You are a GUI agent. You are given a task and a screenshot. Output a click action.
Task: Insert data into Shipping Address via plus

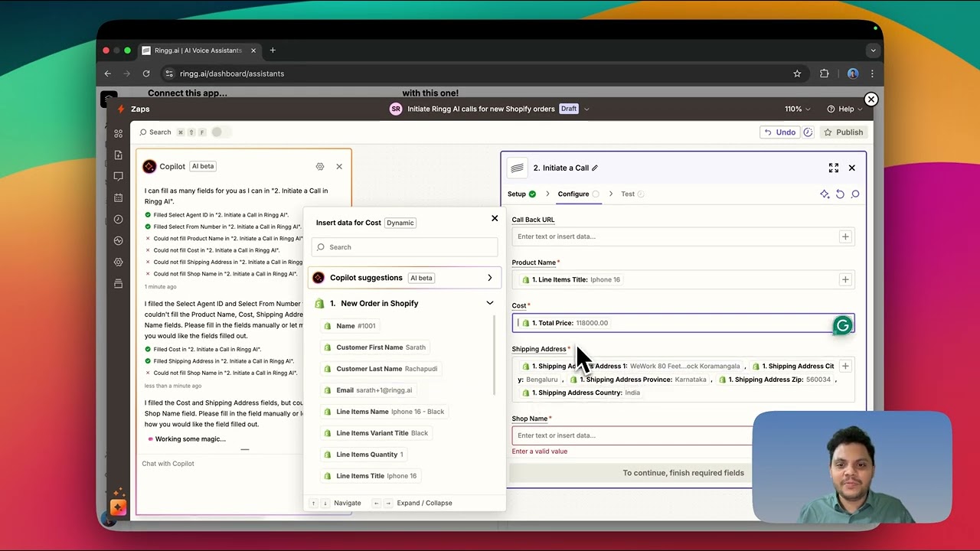(845, 366)
